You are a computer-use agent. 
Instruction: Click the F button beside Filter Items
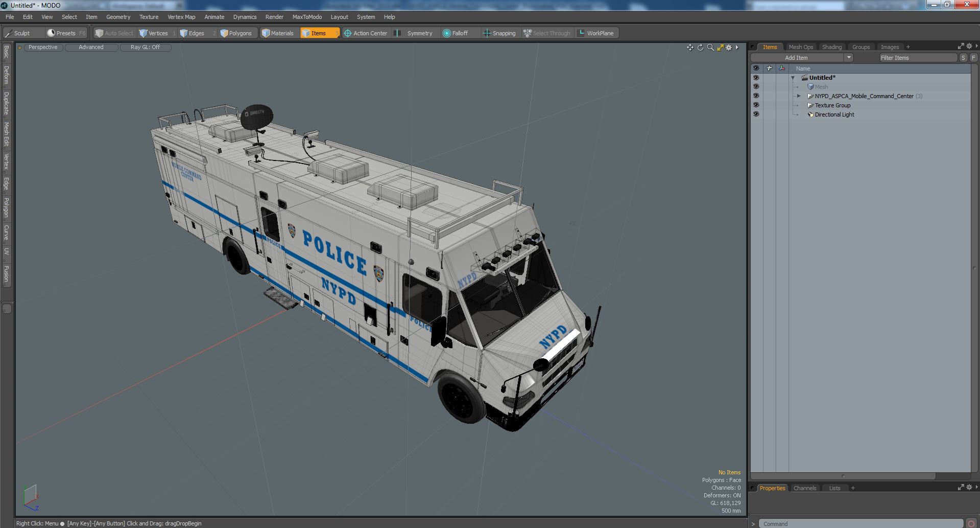point(973,58)
